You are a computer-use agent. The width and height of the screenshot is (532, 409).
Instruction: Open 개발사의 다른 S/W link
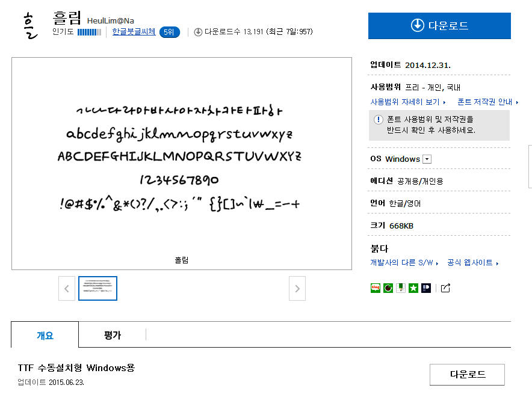coord(404,262)
